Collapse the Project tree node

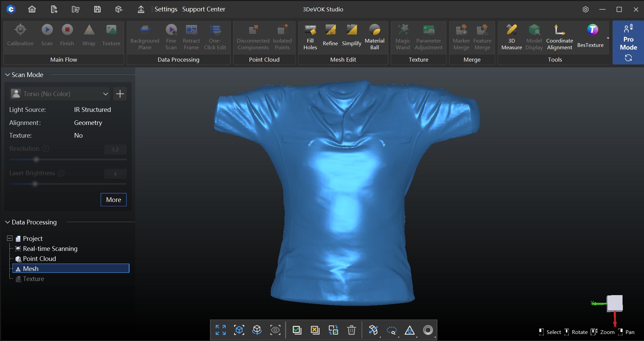9,238
